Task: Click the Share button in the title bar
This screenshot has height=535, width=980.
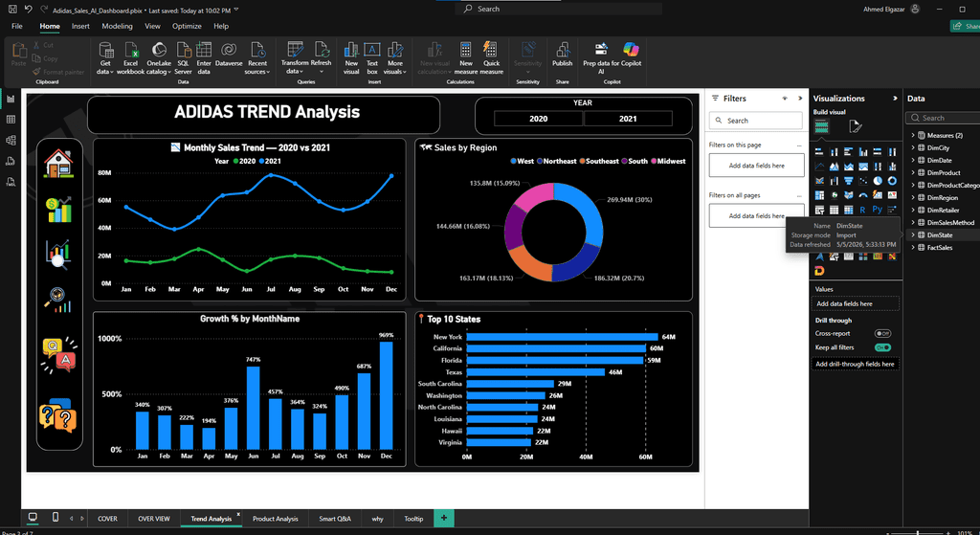Action: [966, 26]
